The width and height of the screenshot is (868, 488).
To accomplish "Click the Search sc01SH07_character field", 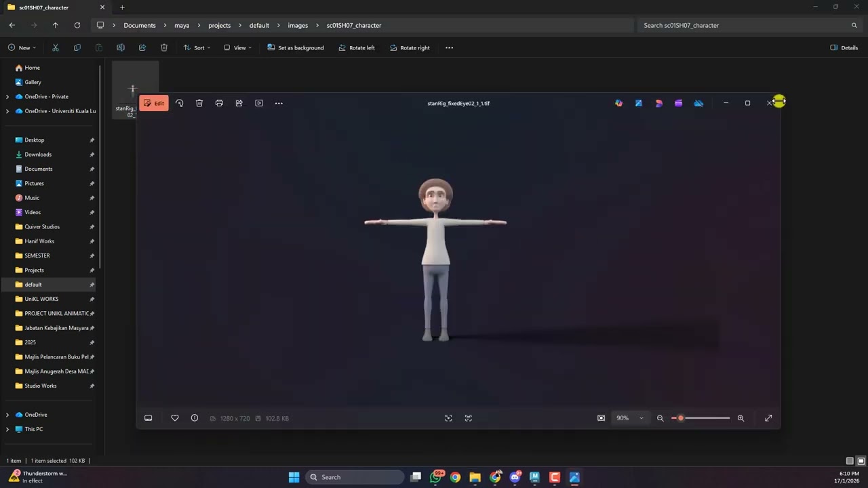I will point(749,25).
